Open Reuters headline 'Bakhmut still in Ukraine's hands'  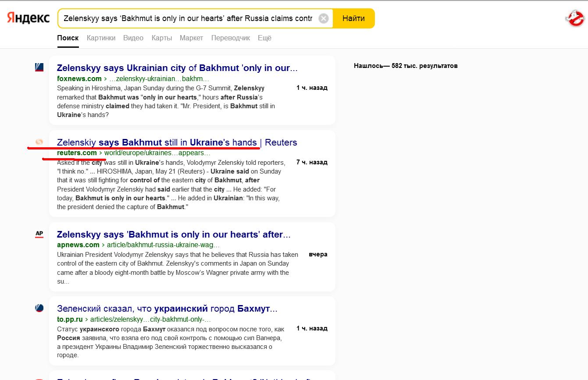(177, 142)
